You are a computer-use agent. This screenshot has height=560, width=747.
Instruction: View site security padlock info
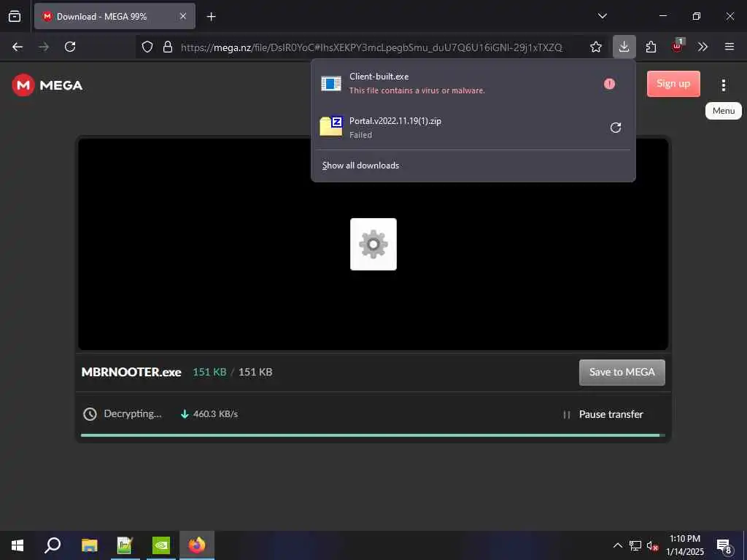pyautogui.click(x=168, y=47)
